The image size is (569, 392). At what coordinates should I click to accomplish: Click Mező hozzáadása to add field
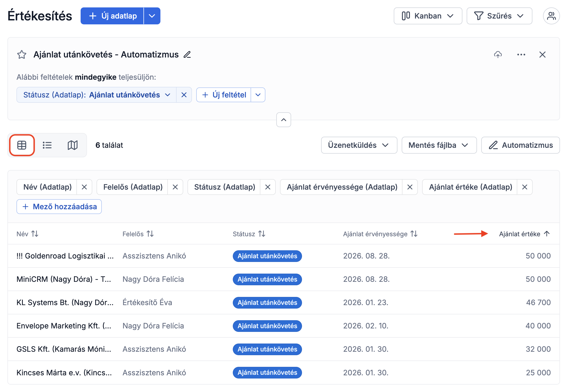59,207
